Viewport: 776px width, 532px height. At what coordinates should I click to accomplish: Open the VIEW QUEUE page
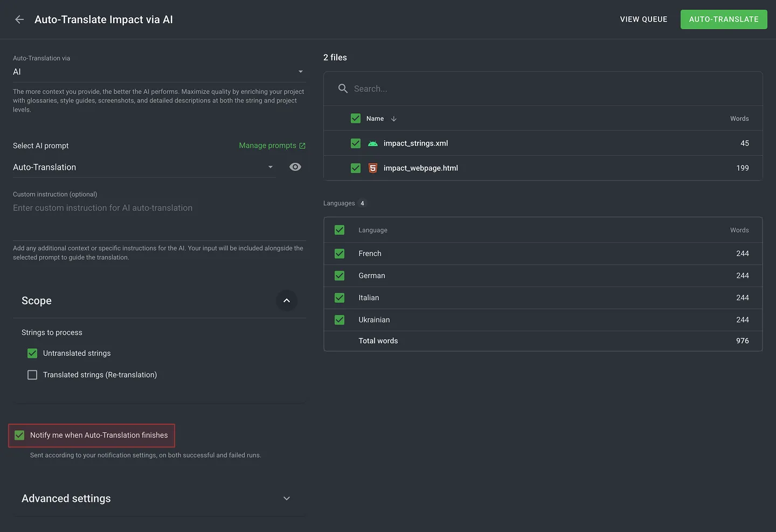(x=643, y=19)
